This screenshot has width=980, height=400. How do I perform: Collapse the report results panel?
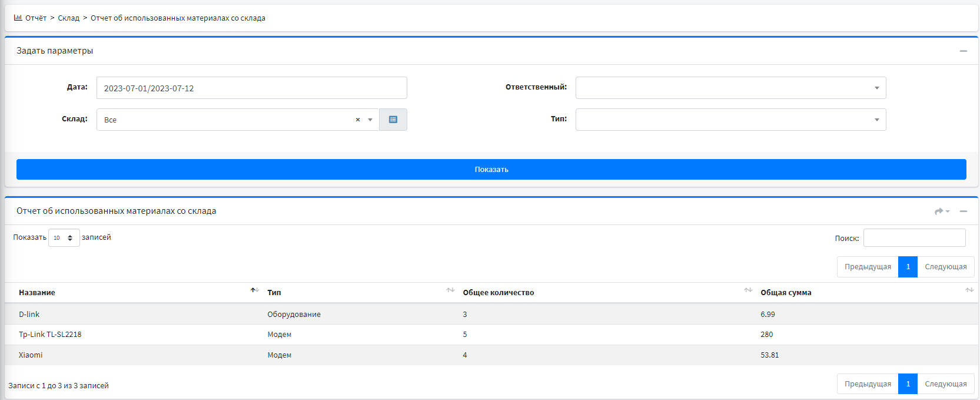pos(964,211)
